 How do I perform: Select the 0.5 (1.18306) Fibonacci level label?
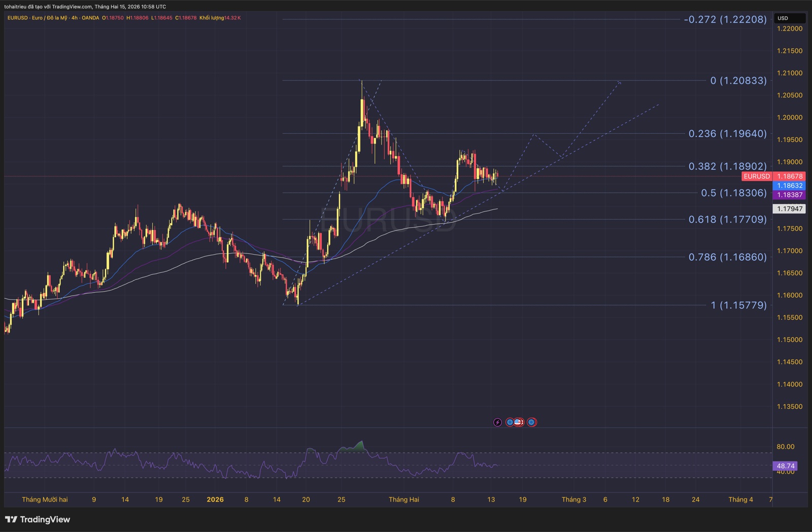coord(733,193)
